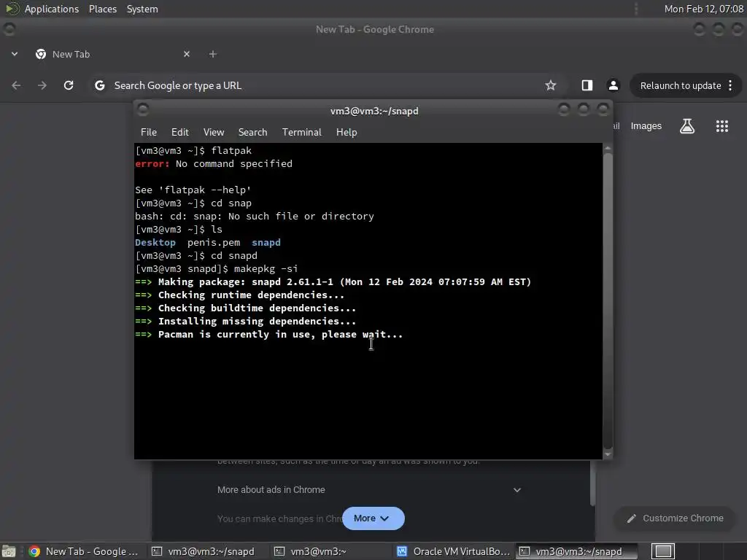This screenshot has height=560, width=747.
Task: Open the Places menu
Action: (x=102, y=9)
